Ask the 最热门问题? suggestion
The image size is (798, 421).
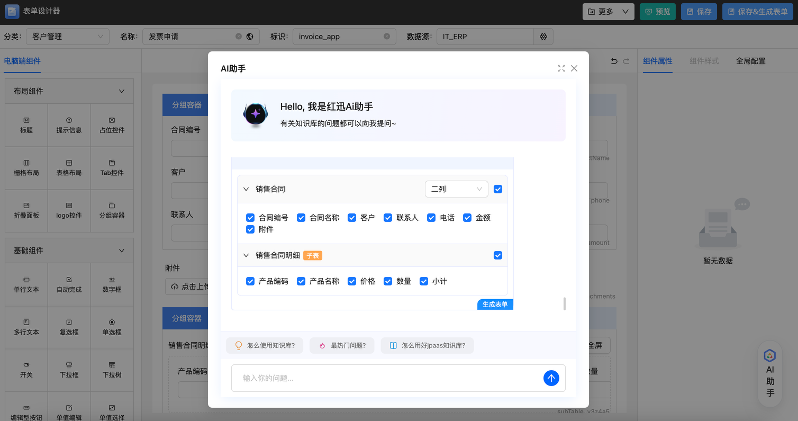(x=342, y=346)
